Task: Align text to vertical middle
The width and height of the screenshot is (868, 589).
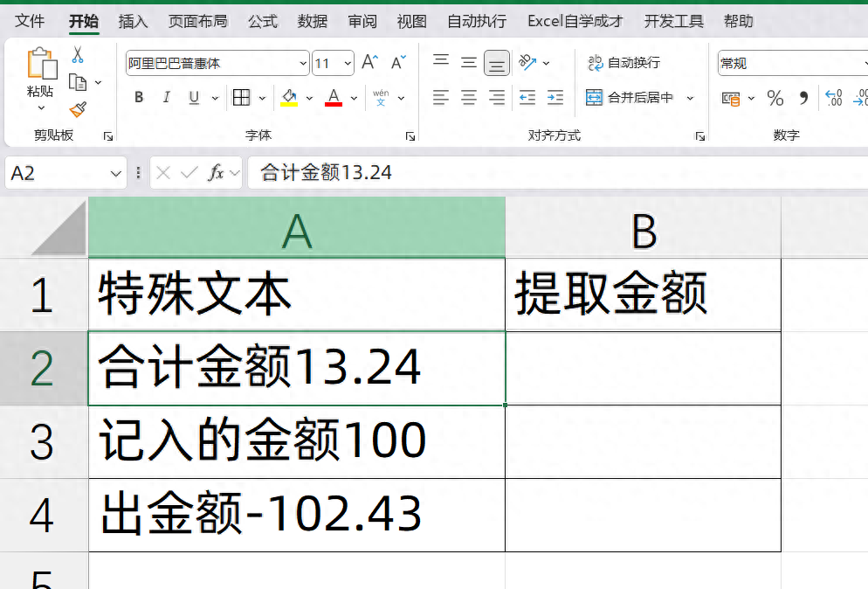Action: [x=469, y=62]
